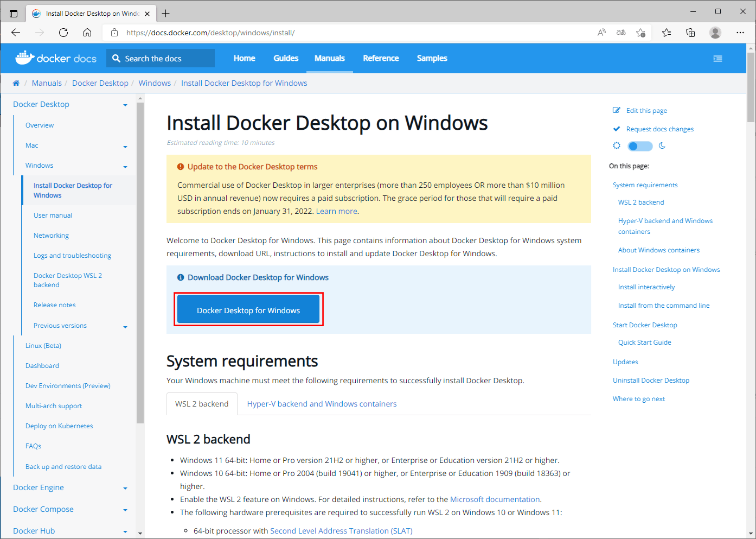
Task: Open the Manuals nav item
Action: click(330, 58)
